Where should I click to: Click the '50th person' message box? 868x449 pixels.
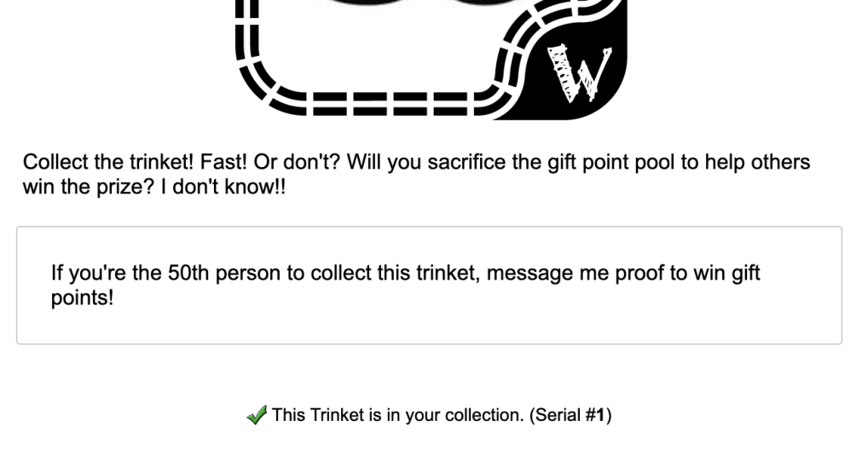click(429, 285)
